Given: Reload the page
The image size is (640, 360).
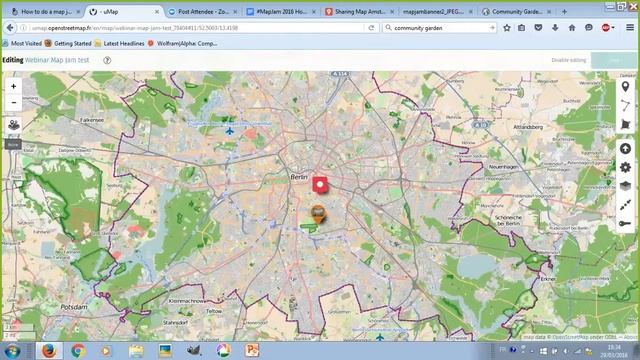Looking at the screenshot, I should [371, 28].
